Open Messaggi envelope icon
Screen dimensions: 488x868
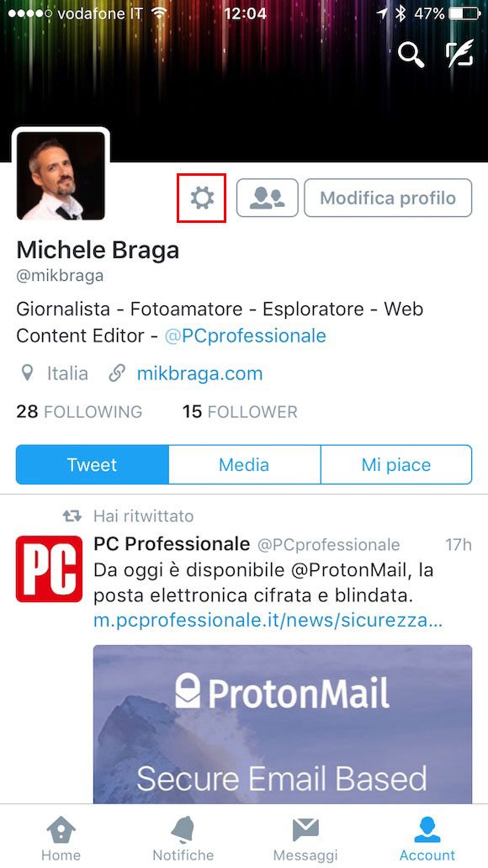coord(305,830)
